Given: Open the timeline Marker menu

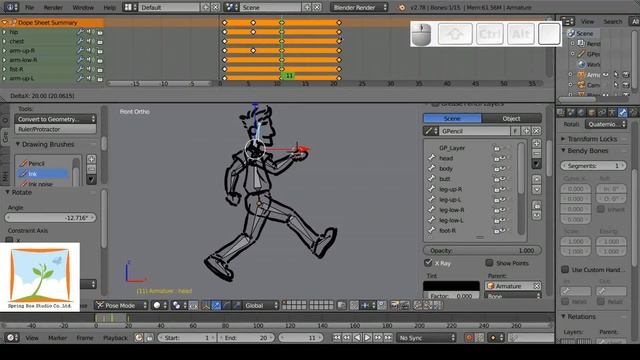Looking at the screenshot, I should 57,338.
